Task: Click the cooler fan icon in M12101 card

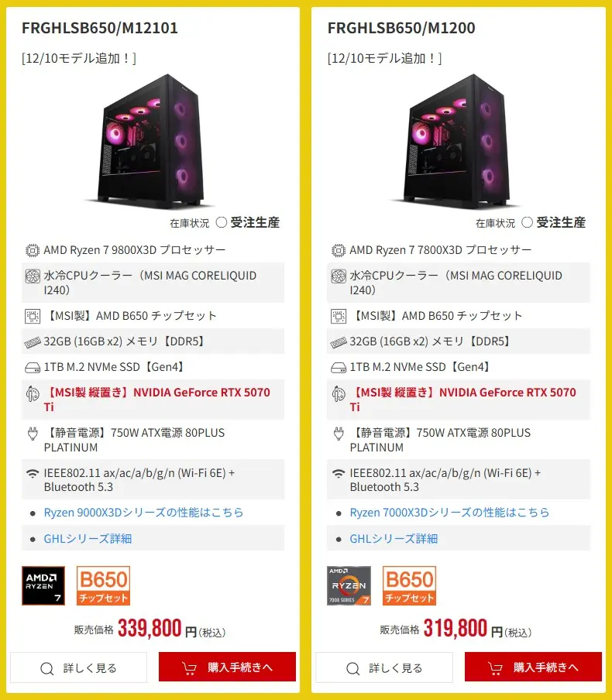Action: click(x=33, y=276)
